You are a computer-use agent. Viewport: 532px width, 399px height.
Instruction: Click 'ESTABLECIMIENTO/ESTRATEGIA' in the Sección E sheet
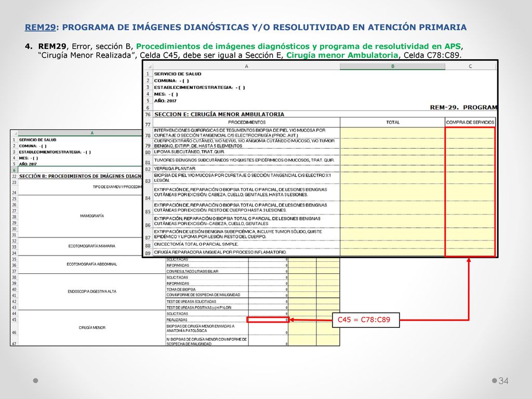pos(199,87)
